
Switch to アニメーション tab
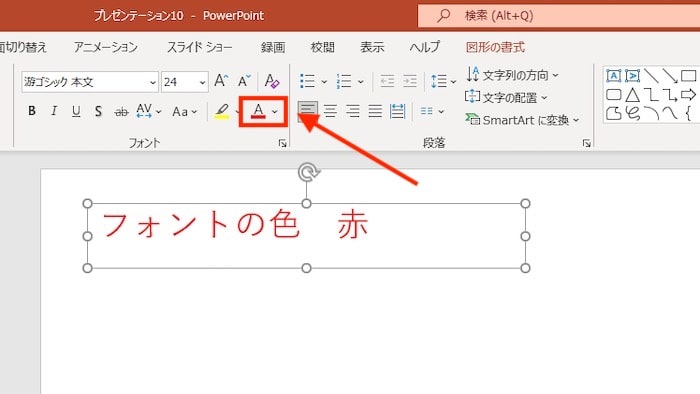pos(106,47)
